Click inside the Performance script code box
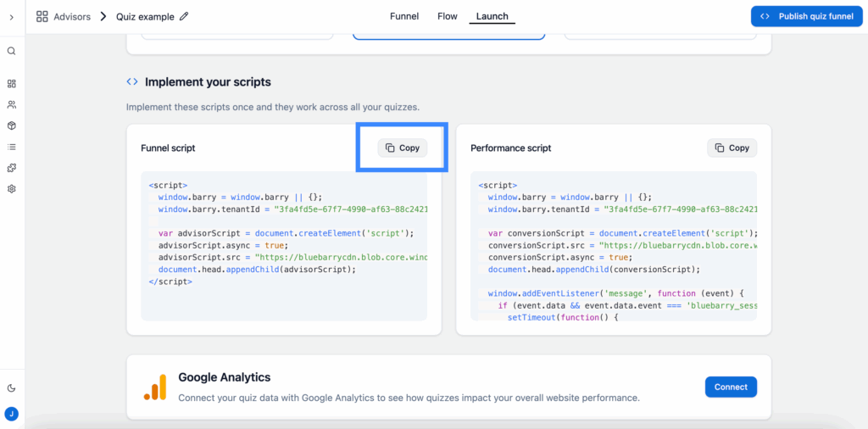Image resolution: width=868 pixels, height=429 pixels. point(614,246)
